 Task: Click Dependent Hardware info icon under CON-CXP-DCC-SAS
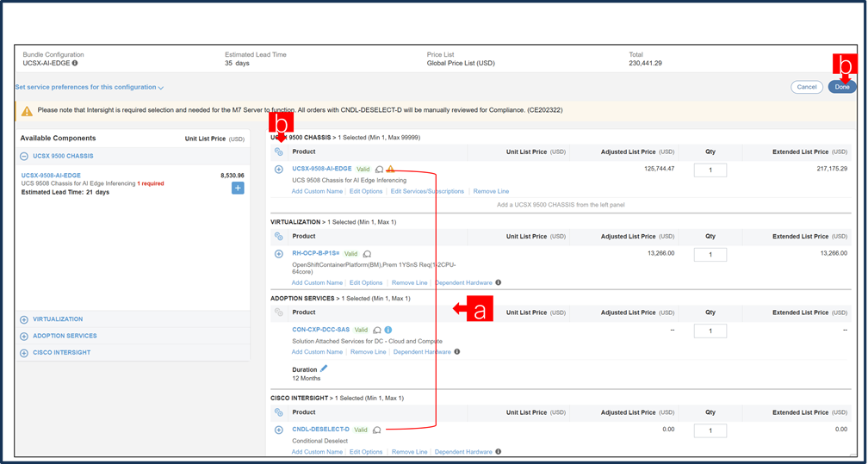[x=456, y=351]
